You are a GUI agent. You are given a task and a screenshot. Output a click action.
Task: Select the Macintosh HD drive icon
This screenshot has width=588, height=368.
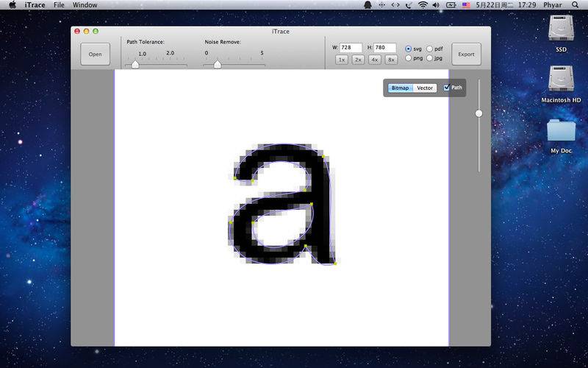click(x=561, y=79)
